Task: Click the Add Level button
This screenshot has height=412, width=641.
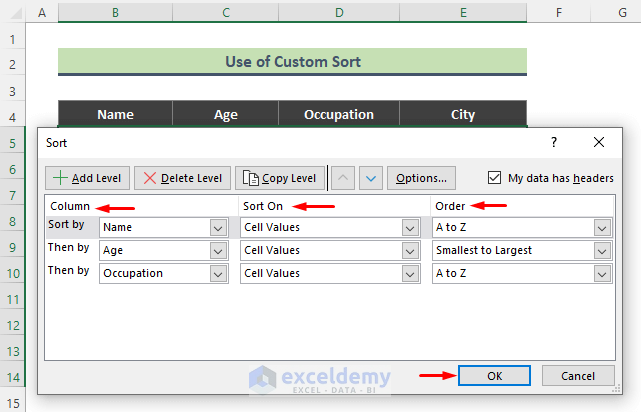Action: (87, 178)
